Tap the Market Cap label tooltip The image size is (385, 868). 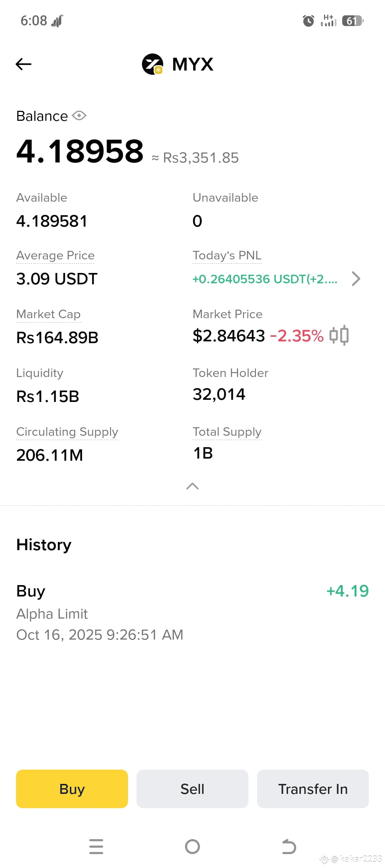tap(48, 314)
